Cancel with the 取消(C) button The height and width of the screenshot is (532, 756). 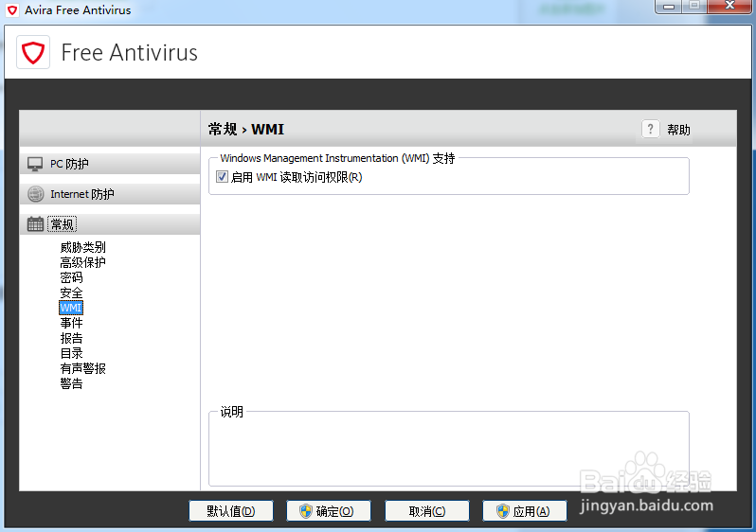click(x=427, y=511)
